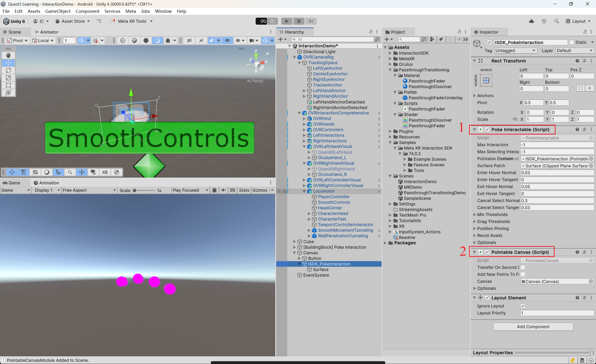Open Unity Cloud icon in toolbar
This screenshot has height=364, width=596.
click(x=532, y=21)
